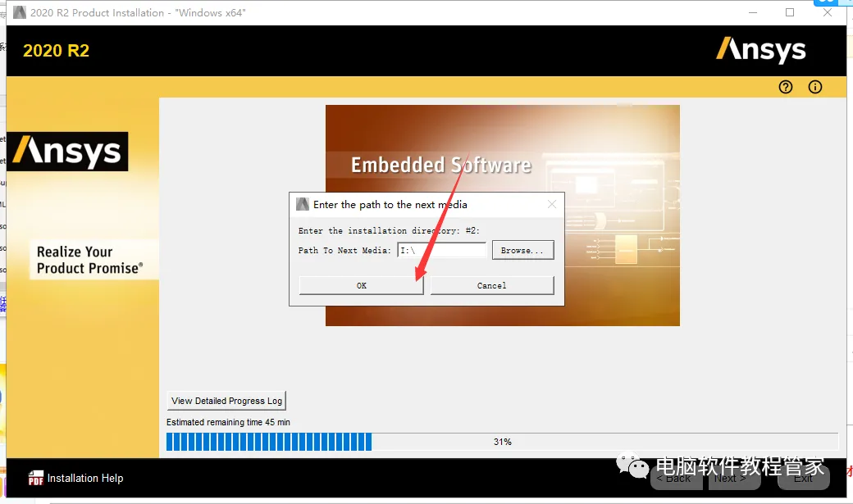Click OK in the media path dialog

[x=361, y=285]
